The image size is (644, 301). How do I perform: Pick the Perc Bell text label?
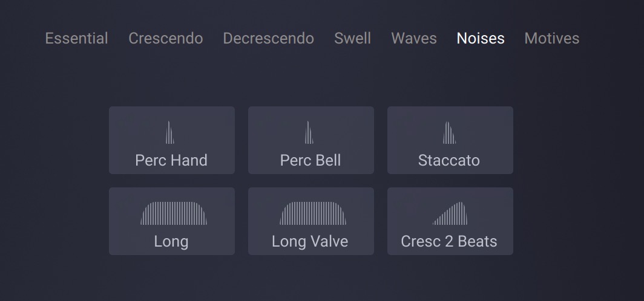click(x=310, y=160)
